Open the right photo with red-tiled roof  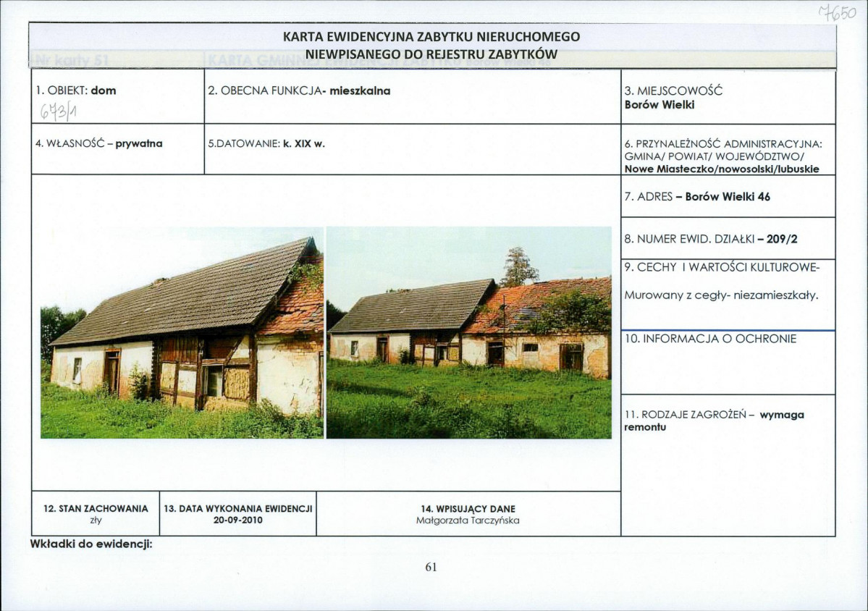point(469,332)
